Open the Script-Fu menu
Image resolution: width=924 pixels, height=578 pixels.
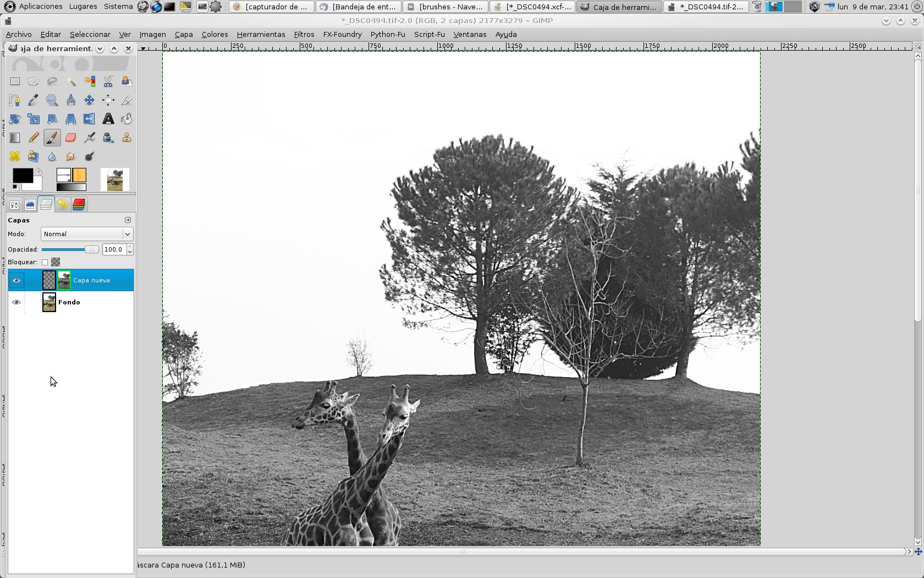(429, 34)
